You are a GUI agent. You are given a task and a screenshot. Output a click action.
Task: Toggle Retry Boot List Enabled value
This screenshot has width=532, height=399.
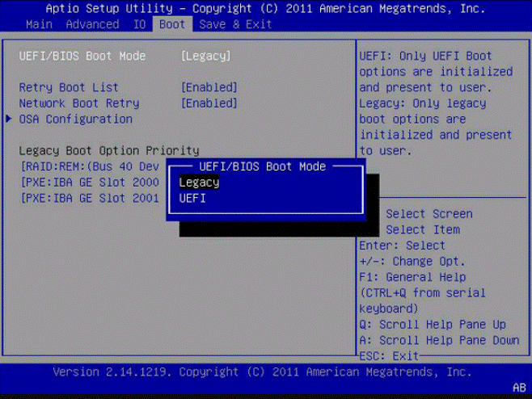tap(209, 87)
